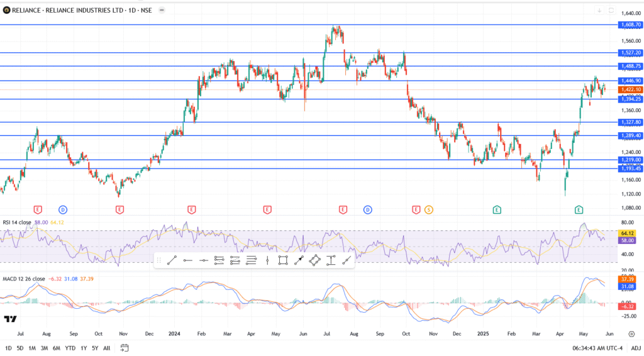Click the faint square icon at top right
The height and width of the screenshot is (356, 644).
611,10
